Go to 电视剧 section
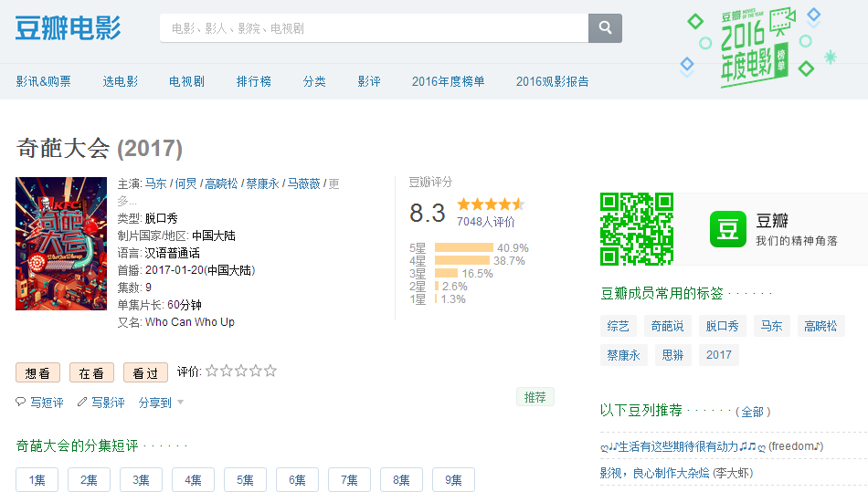The height and width of the screenshot is (492, 868). pyautogui.click(x=186, y=81)
